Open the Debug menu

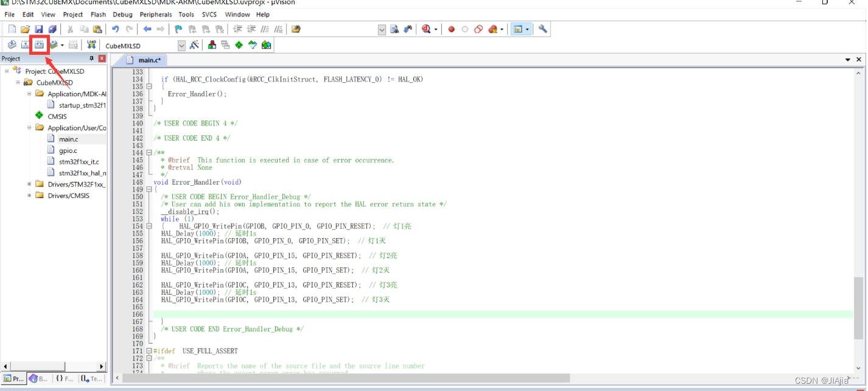[x=122, y=14]
